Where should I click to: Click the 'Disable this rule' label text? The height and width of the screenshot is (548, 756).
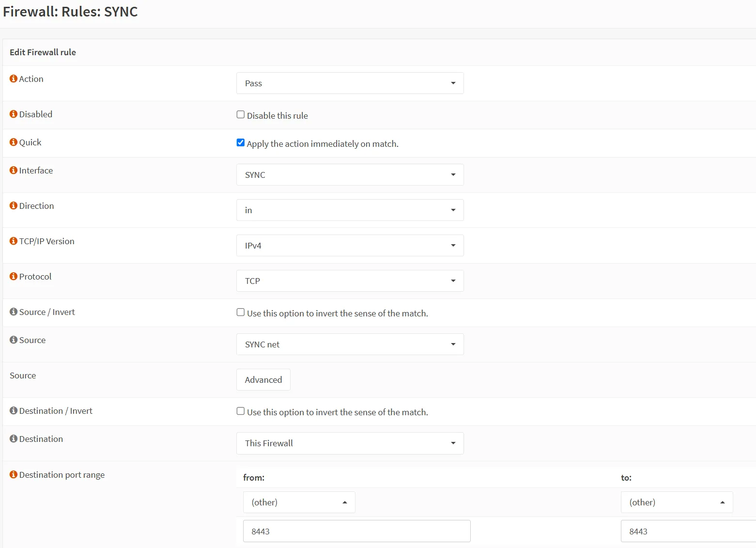pos(278,115)
